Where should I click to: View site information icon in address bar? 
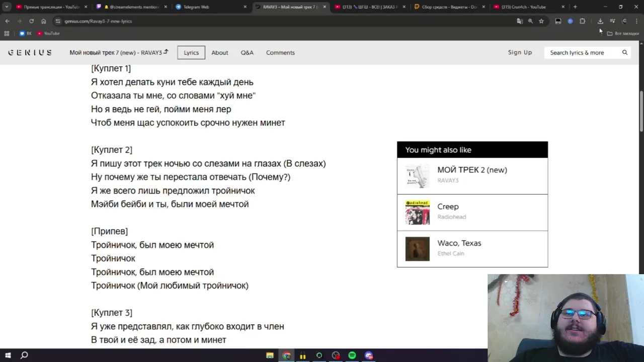point(58,21)
